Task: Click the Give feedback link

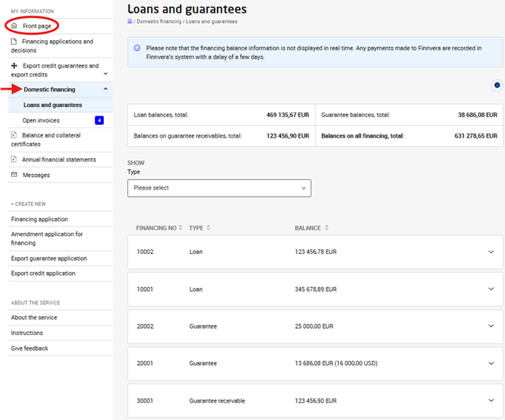Action: [x=29, y=348]
